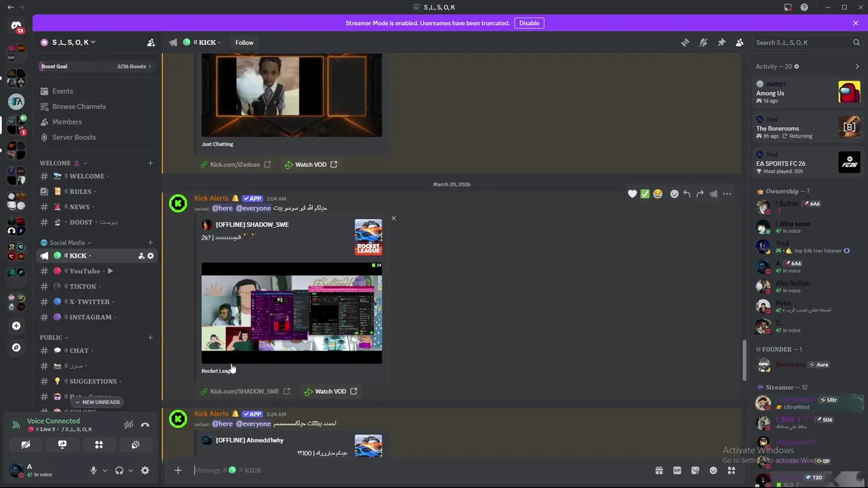Open the add reaction smiley picker
The image size is (868, 488).
tap(674, 194)
